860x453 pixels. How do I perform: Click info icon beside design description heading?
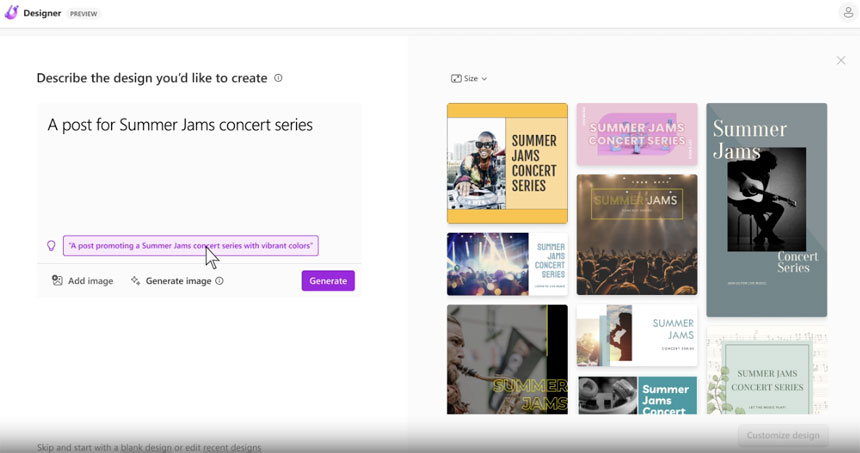tap(278, 78)
